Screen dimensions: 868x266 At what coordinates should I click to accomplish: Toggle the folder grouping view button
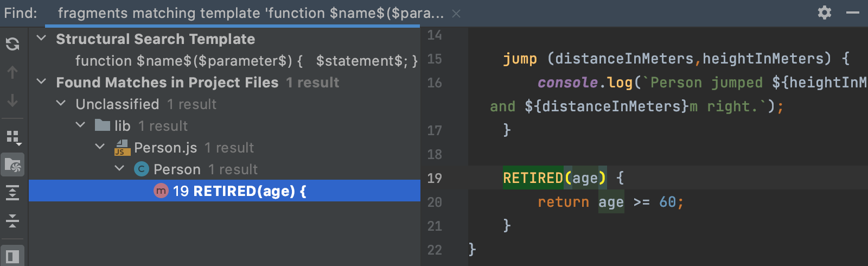coord(12,164)
